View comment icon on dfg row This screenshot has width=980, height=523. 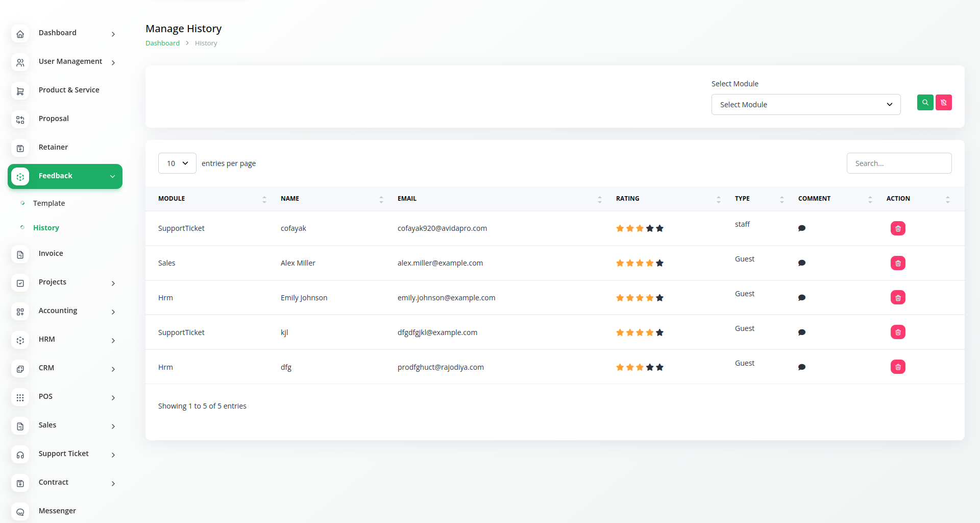(801, 367)
